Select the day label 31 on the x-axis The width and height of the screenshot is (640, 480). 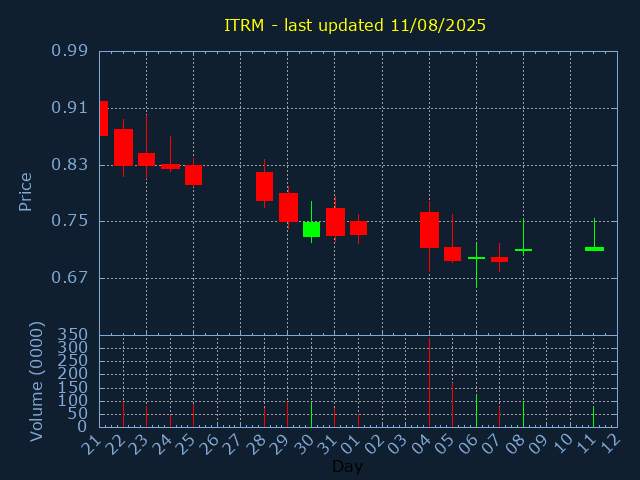click(327, 444)
